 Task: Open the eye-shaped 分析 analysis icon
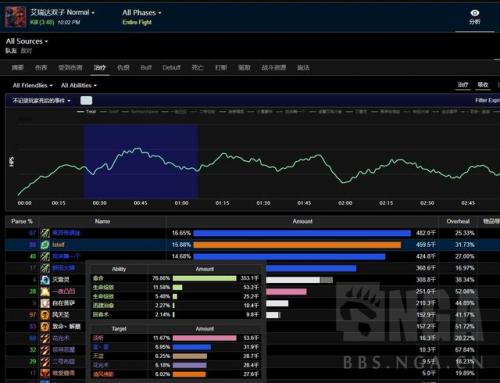pyautogui.click(x=475, y=17)
